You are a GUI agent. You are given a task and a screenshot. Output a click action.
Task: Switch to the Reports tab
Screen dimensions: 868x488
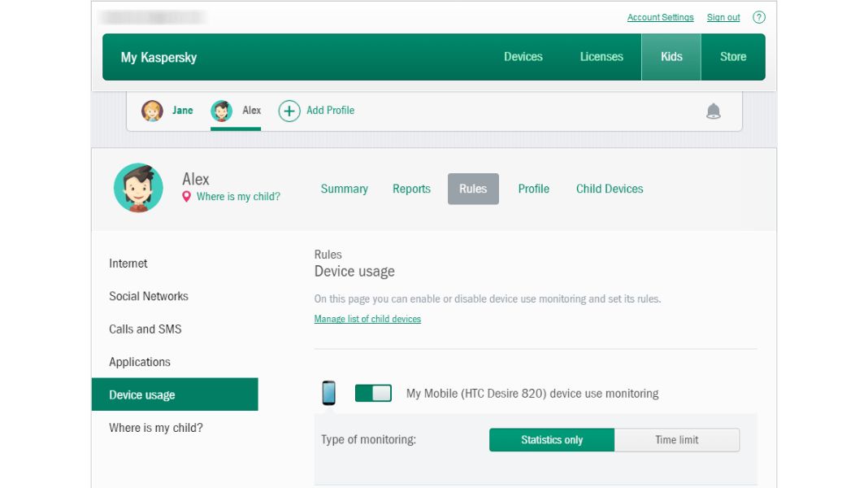tap(411, 189)
